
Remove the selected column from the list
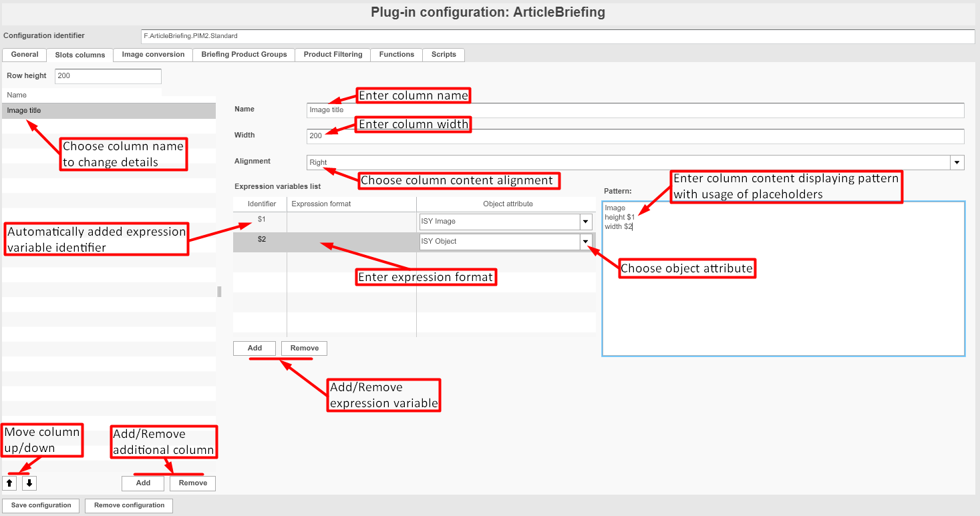193,483
